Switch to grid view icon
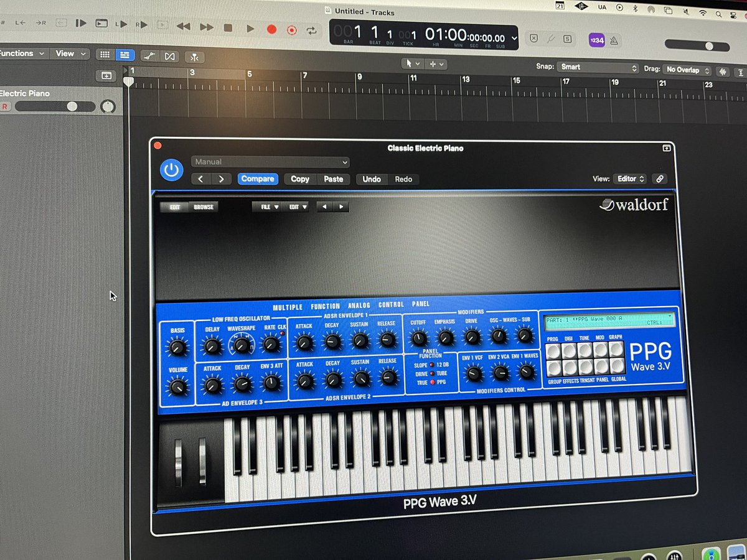747x560 pixels. click(105, 55)
